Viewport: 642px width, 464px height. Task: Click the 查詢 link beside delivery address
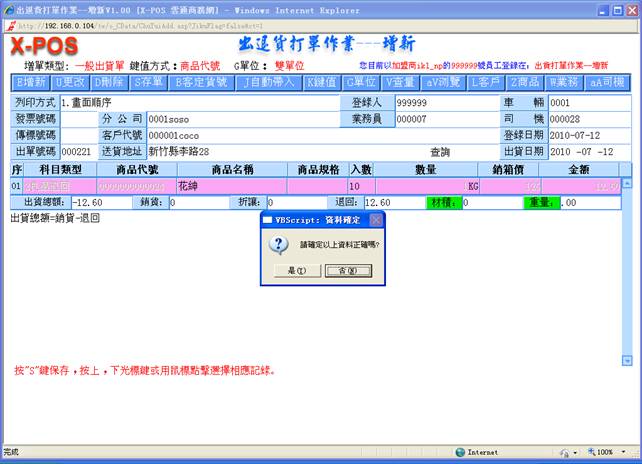tap(440, 152)
